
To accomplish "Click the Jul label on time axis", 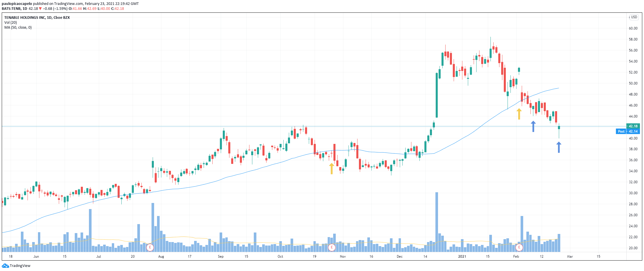I will tap(99, 257).
